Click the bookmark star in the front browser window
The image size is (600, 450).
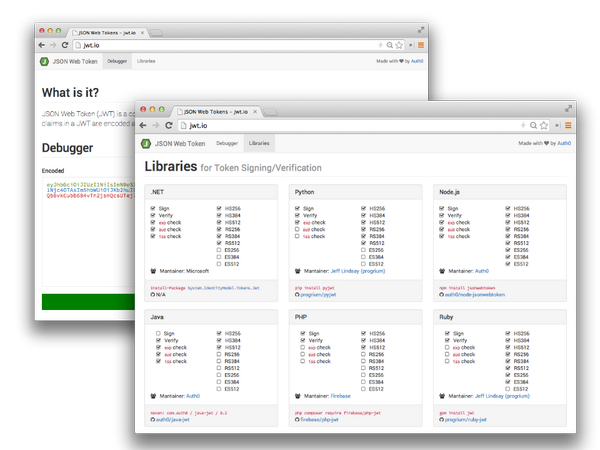point(544,126)
